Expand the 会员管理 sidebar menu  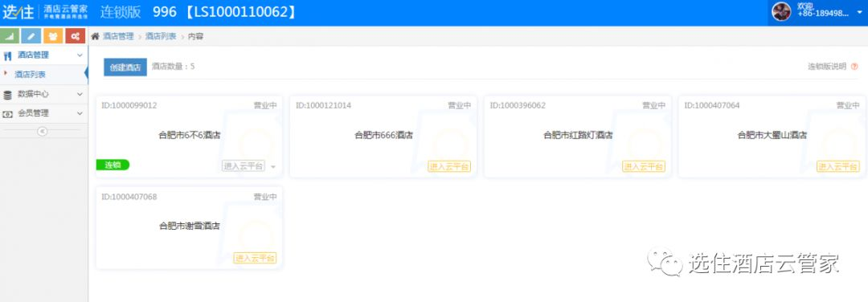43,113
